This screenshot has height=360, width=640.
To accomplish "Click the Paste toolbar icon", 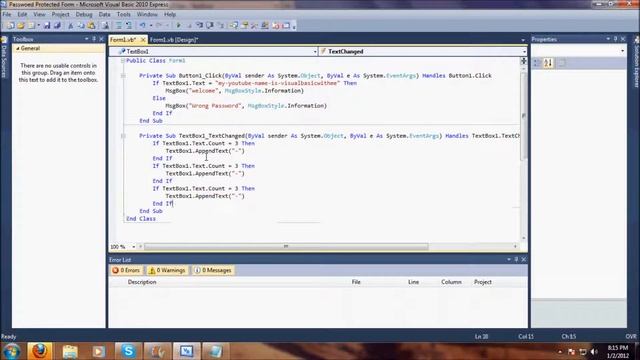I will 91,26.
